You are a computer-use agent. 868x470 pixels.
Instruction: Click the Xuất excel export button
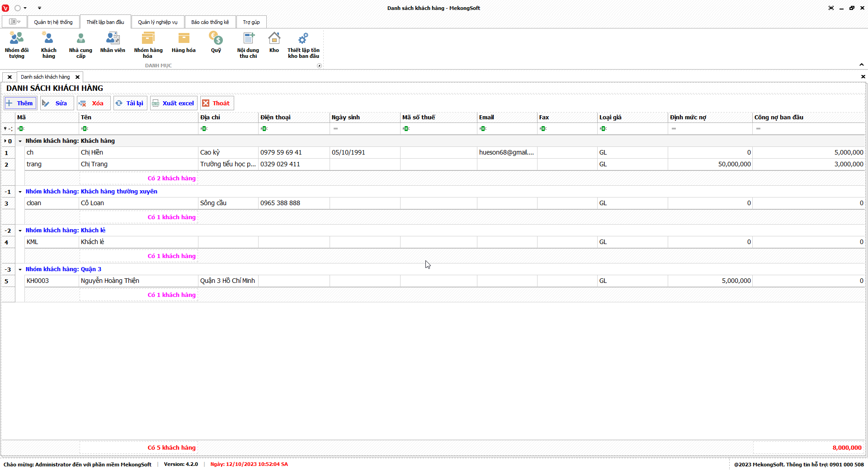(174, 103)
